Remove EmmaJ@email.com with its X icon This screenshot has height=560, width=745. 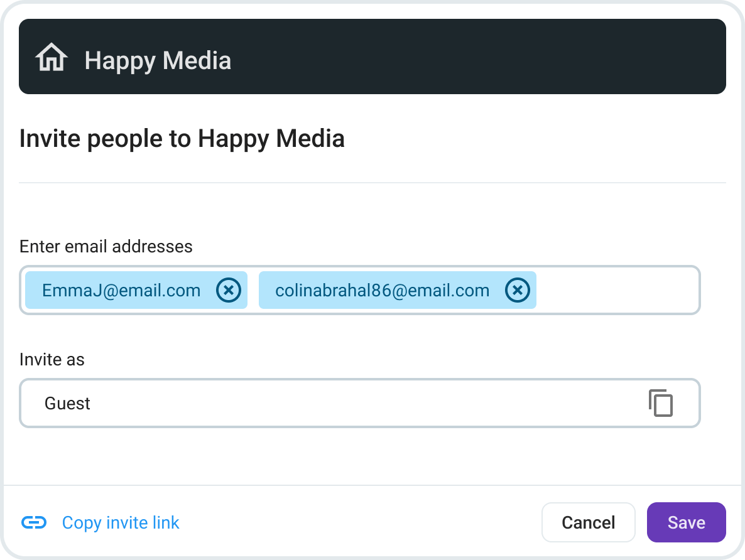point(229,290)
